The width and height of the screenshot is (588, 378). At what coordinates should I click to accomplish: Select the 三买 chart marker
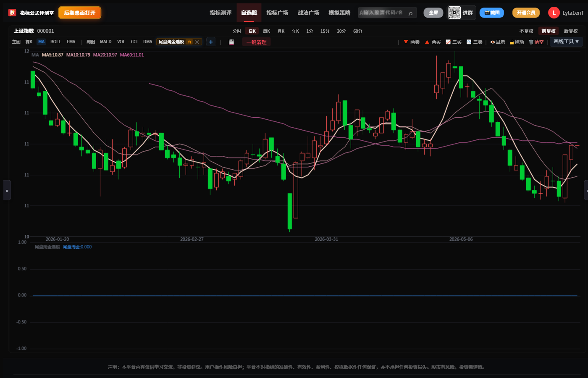coord(454,42)
